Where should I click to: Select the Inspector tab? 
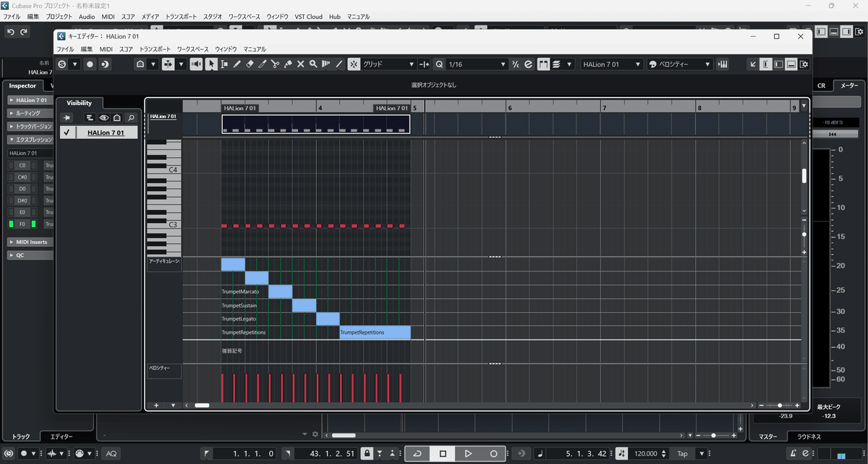pos(22,85)
